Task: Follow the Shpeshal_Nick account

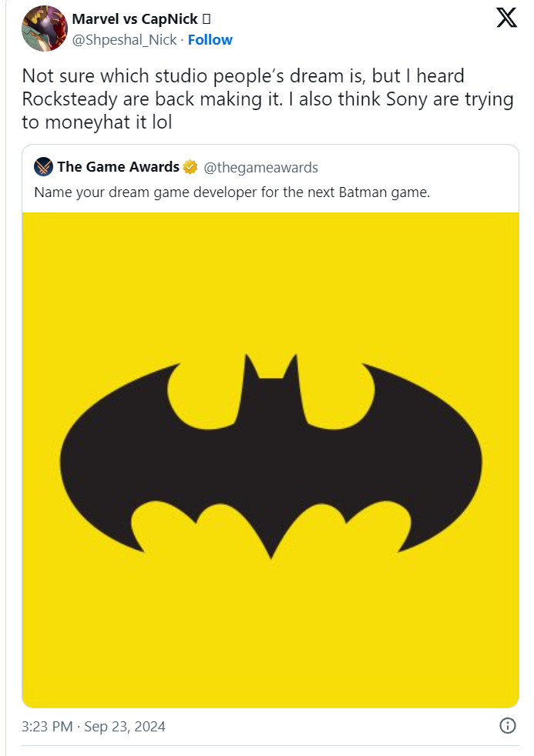Action: (x=210, y=39)
